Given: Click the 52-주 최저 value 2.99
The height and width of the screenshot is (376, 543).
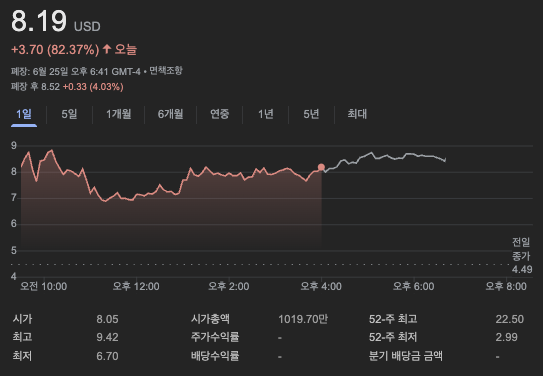Looking at the screenshot, I should pos(506,337).
